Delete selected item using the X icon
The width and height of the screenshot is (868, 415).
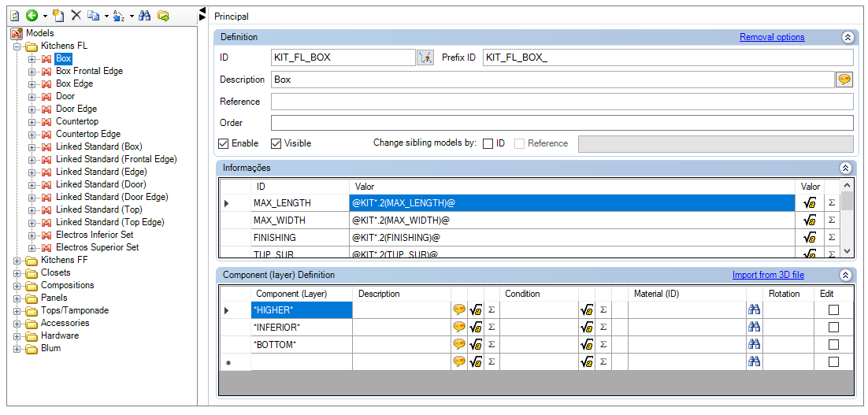[x=76, y=16]
